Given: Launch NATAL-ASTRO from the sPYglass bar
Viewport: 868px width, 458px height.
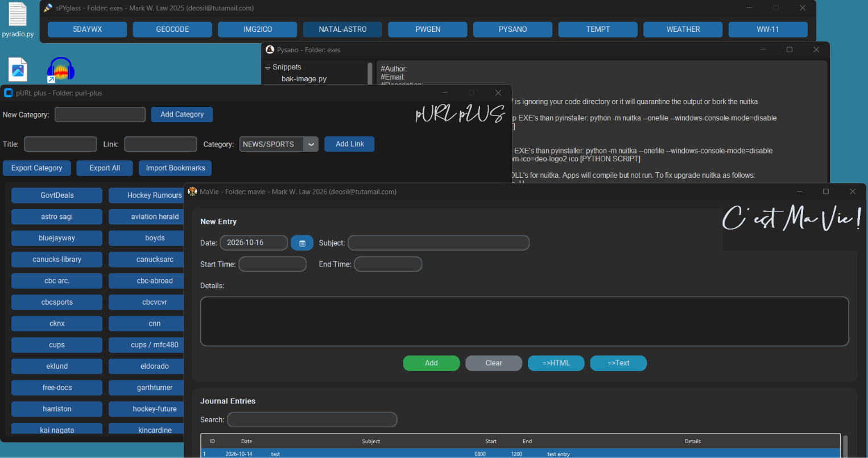Looking at the screenshot, I should [x=342, y=30].
